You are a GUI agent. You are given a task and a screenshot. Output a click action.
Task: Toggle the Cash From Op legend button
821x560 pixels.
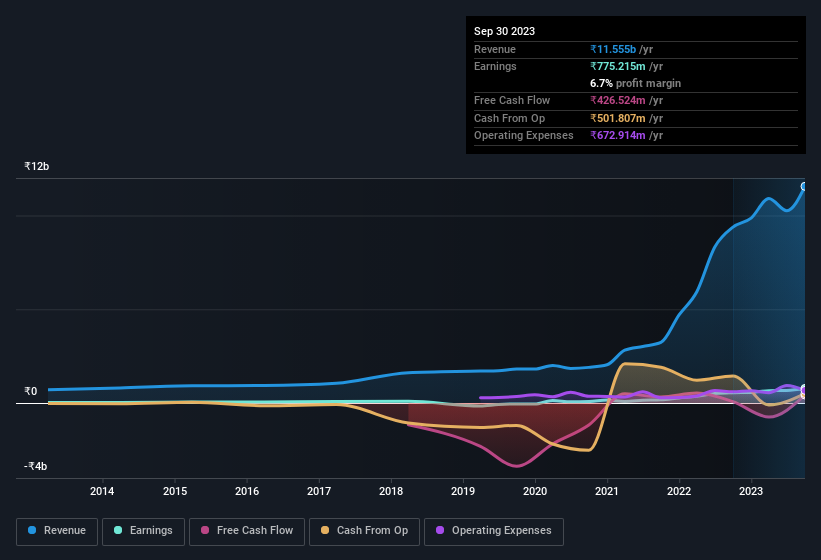pos(364,531)
